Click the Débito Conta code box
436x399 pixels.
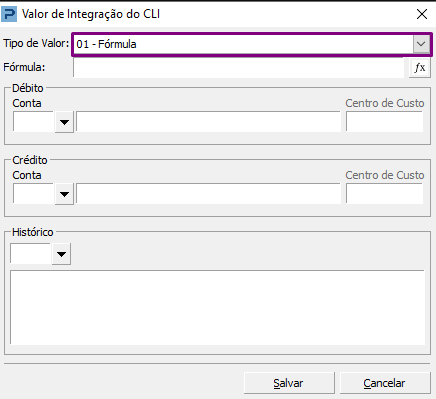pyautogui.click(x=34, y=122)
